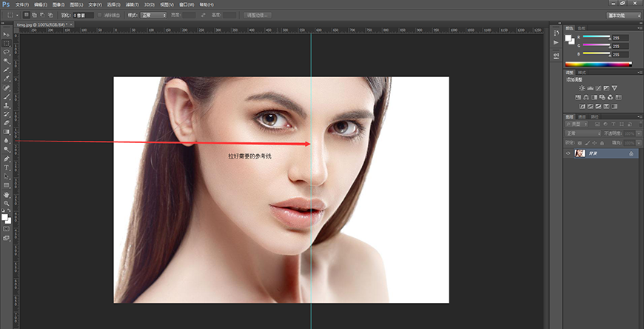Click the R channel color slider

click(x=597, y=37)
